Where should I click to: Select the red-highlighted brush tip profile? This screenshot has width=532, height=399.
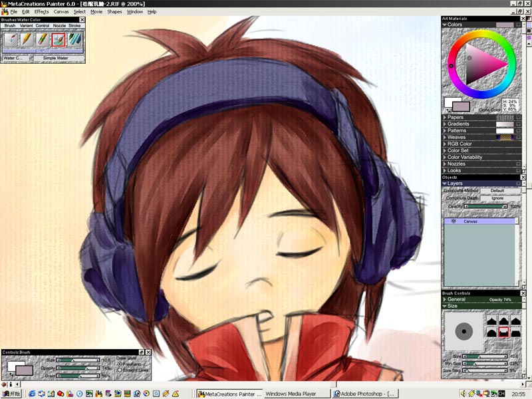point(503,331)
